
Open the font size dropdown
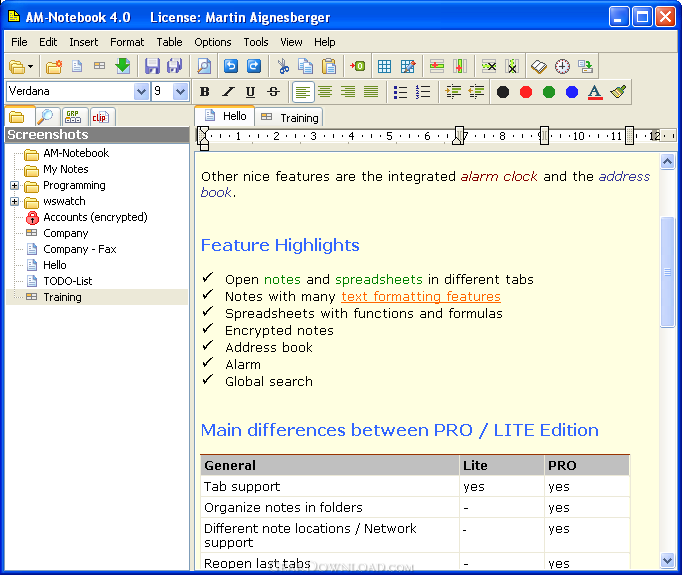pyautogui.click(x=181, y=91)
